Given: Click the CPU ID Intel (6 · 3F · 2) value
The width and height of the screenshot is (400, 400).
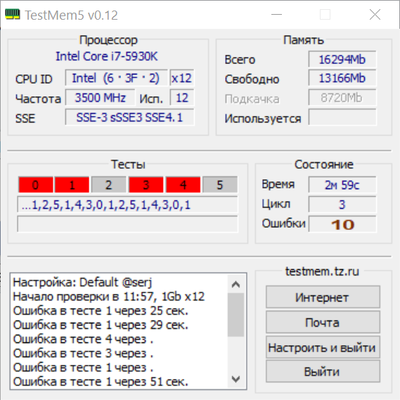Looking at the screenshot, I should tap(116, 78).
